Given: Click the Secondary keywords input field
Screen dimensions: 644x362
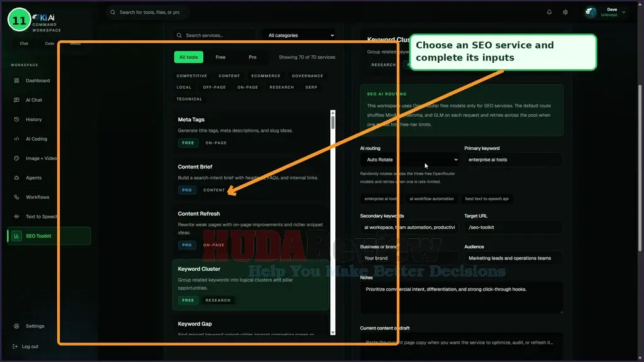Looking at the screenshot, I should pyautogui.click(x=409, y=228).
